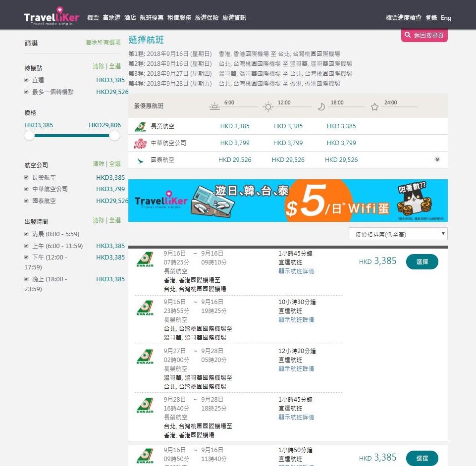Click EVA Air logo on 23時55分 flight
Image resolution: width=476 pixels, height=466 pixels.
[x=145, y=309]
